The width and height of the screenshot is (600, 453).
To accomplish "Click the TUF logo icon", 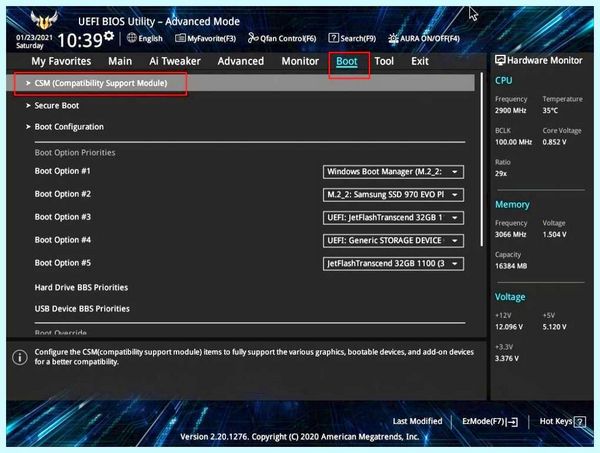I will [44, 20].
